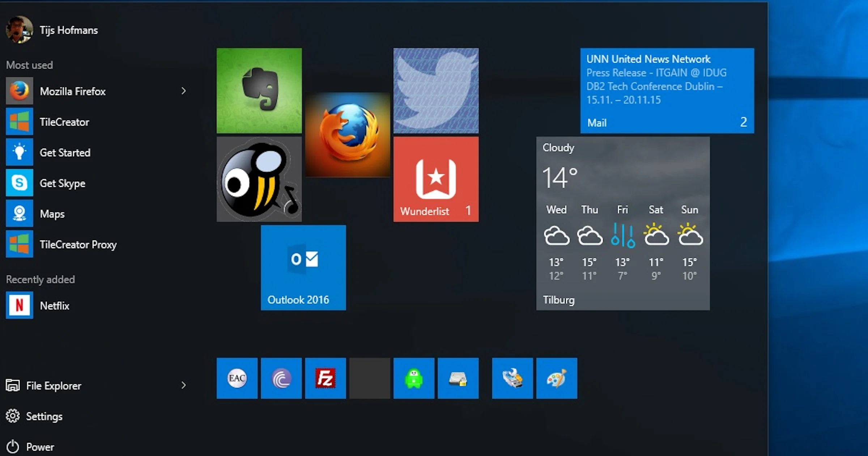Click the UNN United News Network headline
This screenshot has width=868, height=456.
[x=648, y=59]
